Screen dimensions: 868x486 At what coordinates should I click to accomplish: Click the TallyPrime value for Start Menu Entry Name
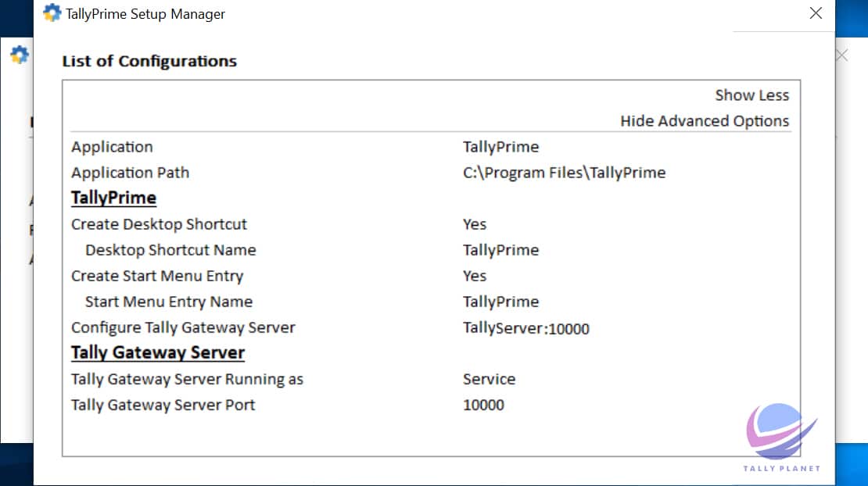(500, 302)
